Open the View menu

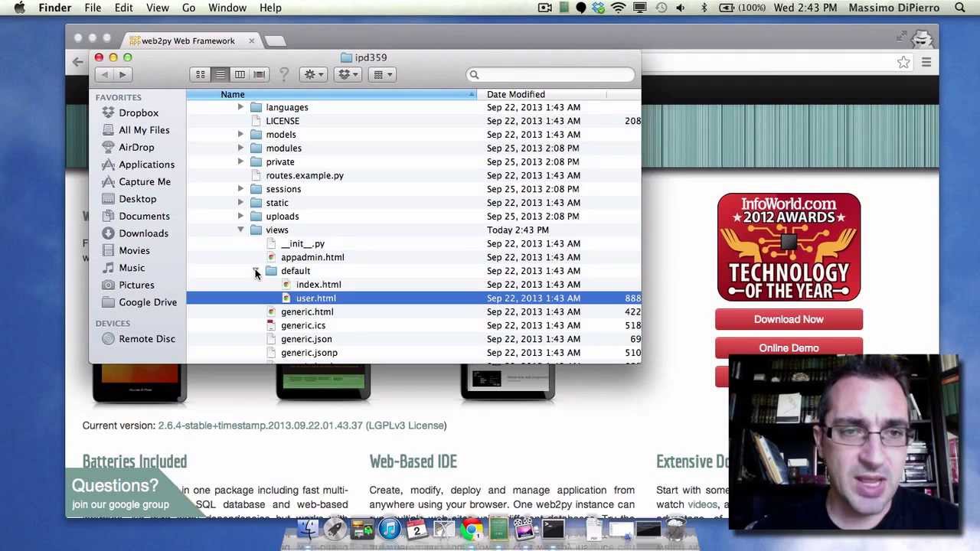pyautogui.click(x=158, y=8)
